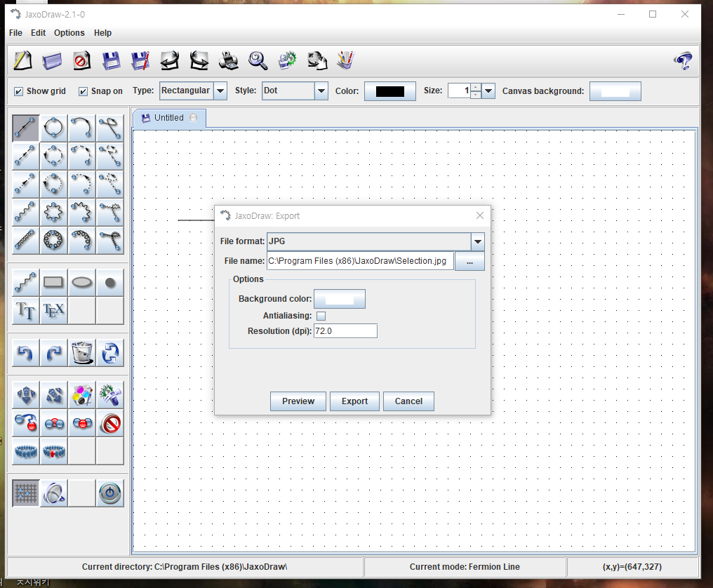Screen dimensions: 713x588
Task: Click the blue power button icon
Action: (x=110, y=493)
